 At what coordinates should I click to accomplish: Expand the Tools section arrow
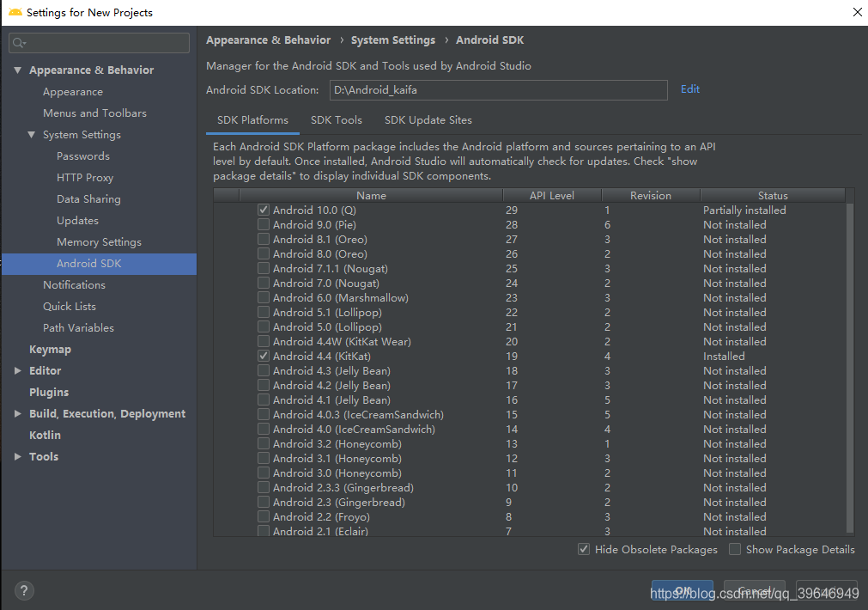[18, 456]
